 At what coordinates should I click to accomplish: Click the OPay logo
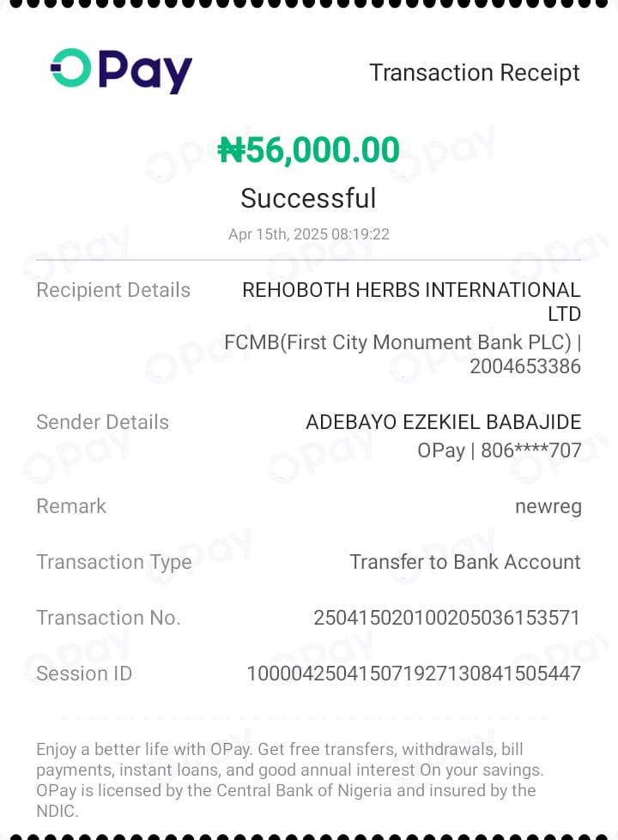click(121, 70)
